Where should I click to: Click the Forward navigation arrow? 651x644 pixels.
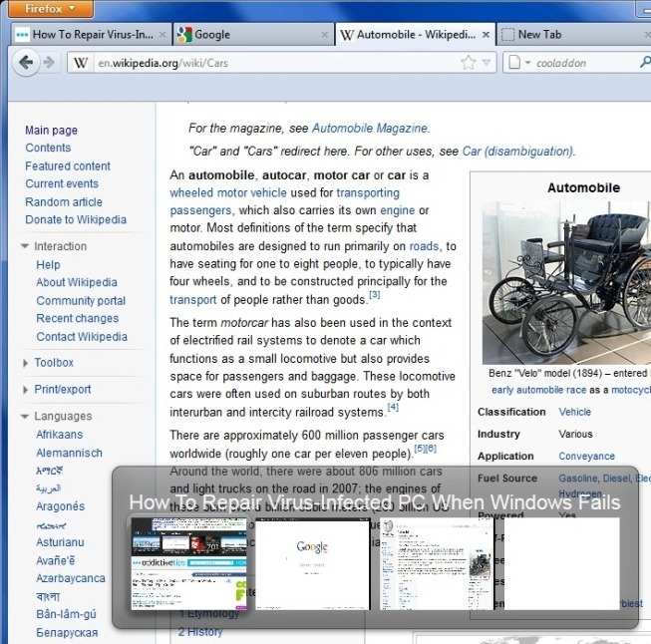50,63
